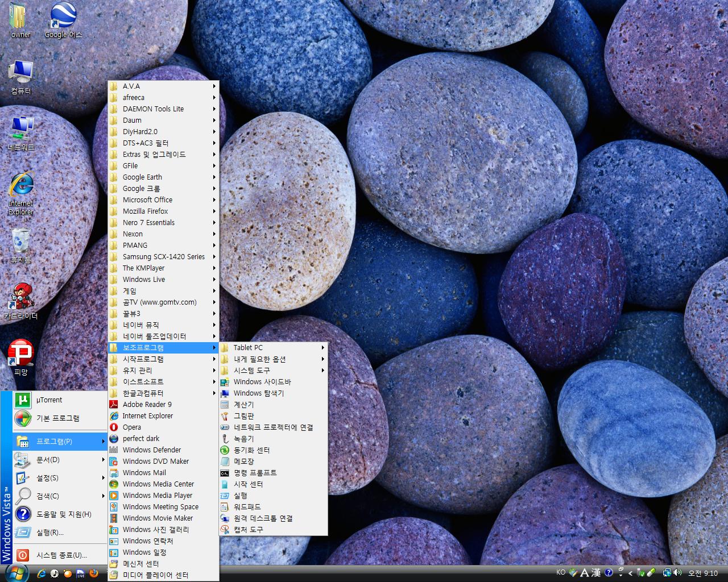
Task: Open Adobe Reader 9 from programs list
Action: 163,405
